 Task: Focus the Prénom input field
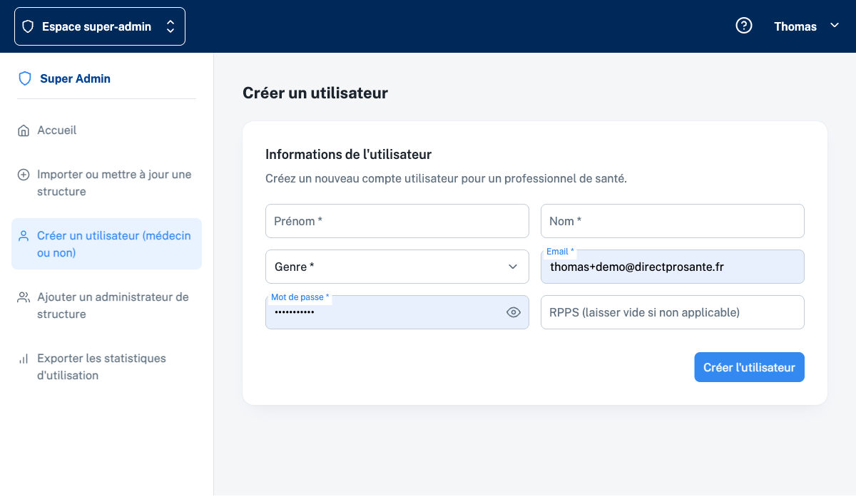coord(397,221)
